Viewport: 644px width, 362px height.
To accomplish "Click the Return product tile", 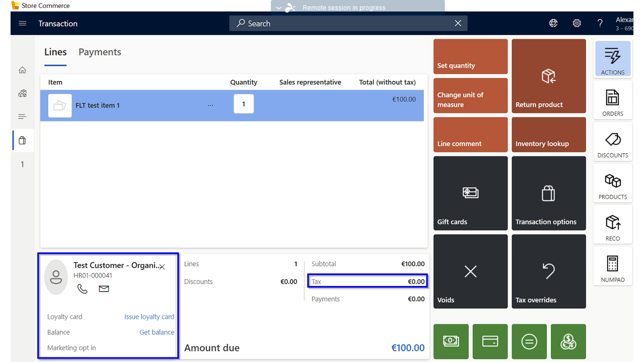I will coord(549,76).
